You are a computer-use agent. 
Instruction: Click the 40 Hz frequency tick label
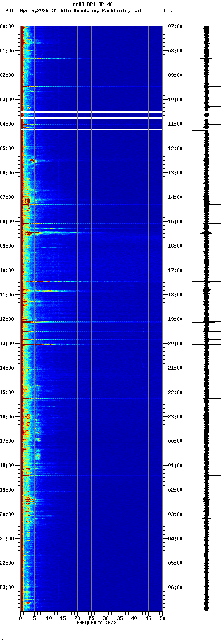click(x=134, y=618)
